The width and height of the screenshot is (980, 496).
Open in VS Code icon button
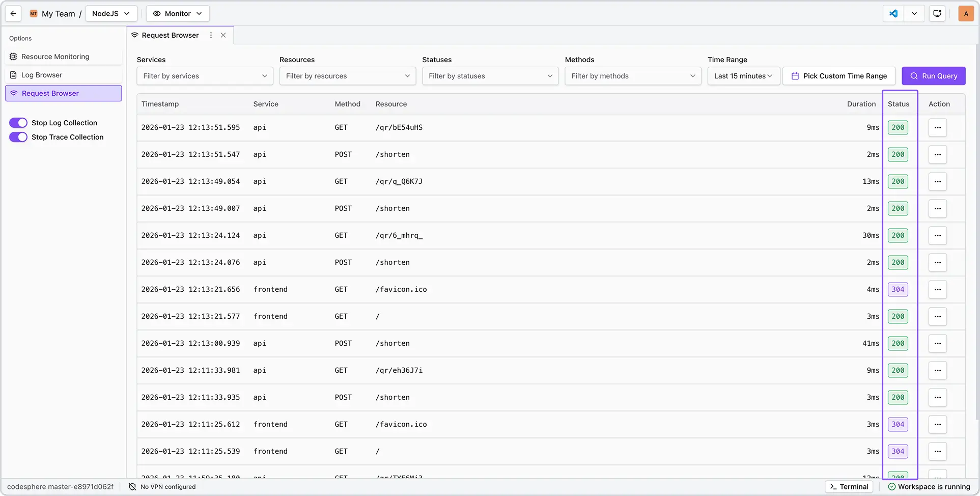click(893, 14)
